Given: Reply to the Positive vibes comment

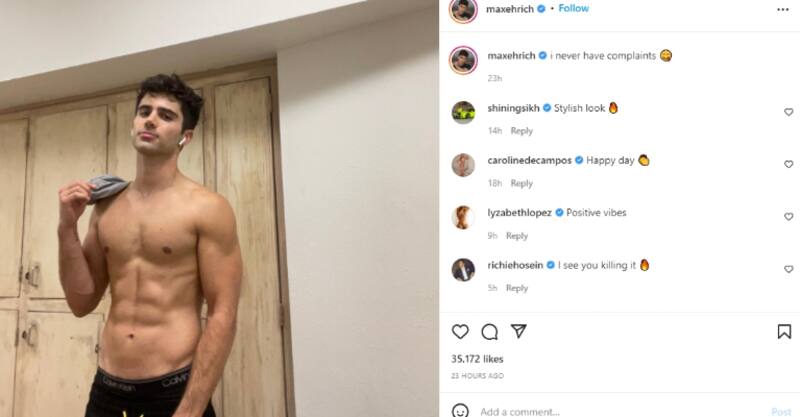Looking at the screenshot, I should point(517,236).
